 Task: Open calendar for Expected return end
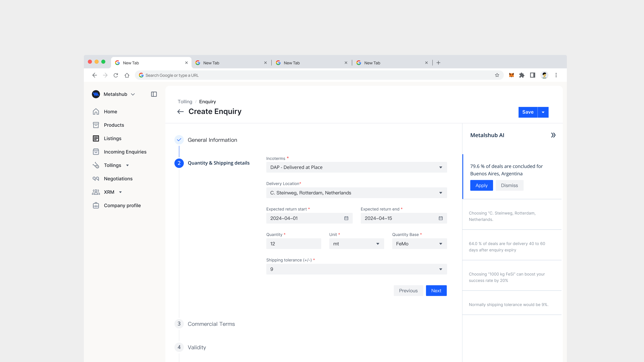point(441,218)
